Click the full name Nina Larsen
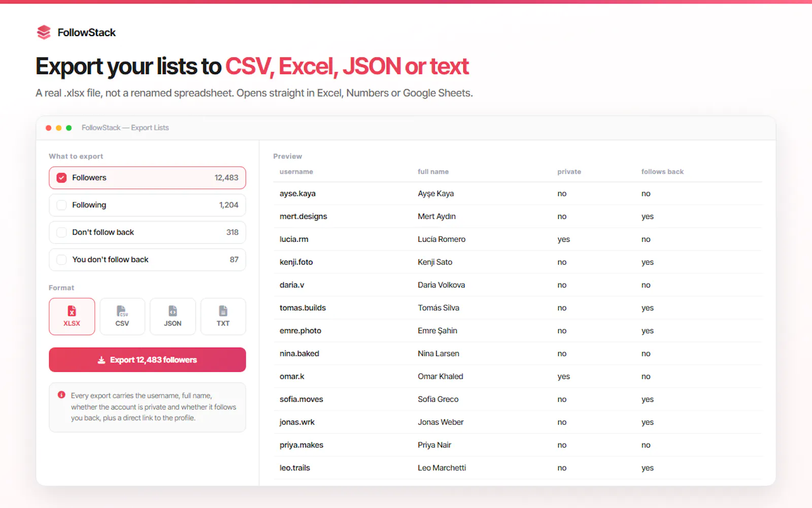The height and width of the screenshot is (508, 812). 438,354
